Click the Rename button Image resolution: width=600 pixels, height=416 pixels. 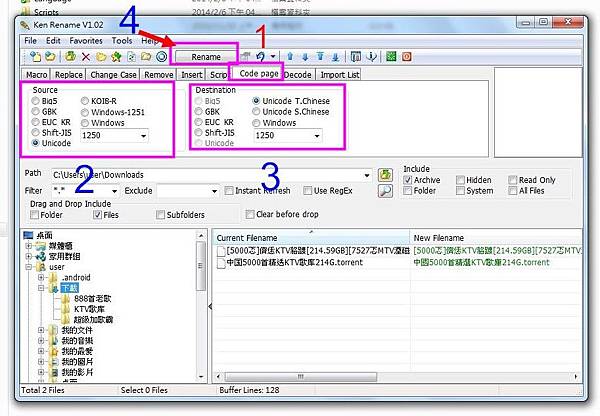click(x=206, y=57)
